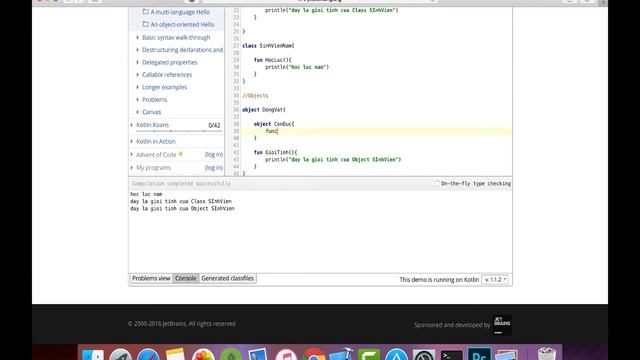The height and width of the screenshot is (360, 640).
Task: Click folder icon beside A multi-language Hello
Action: 145,12
